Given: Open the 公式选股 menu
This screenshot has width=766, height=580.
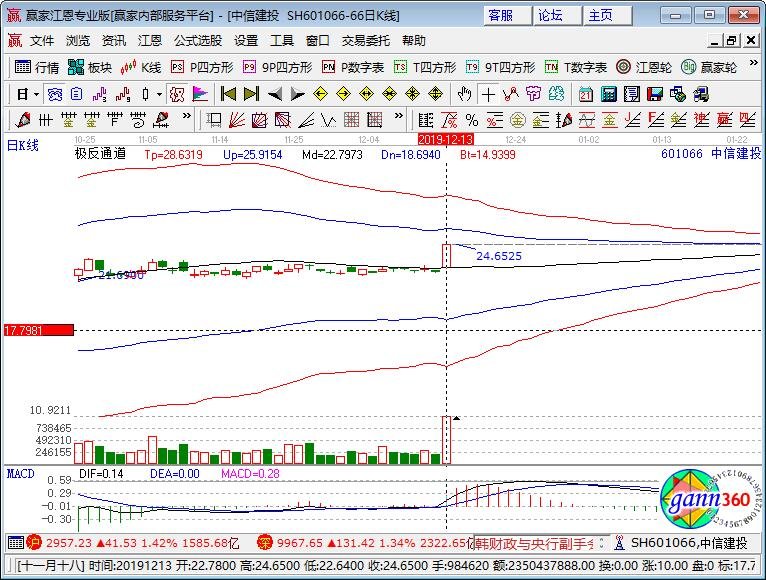Looking at the screenshot, I should [198, 41].
